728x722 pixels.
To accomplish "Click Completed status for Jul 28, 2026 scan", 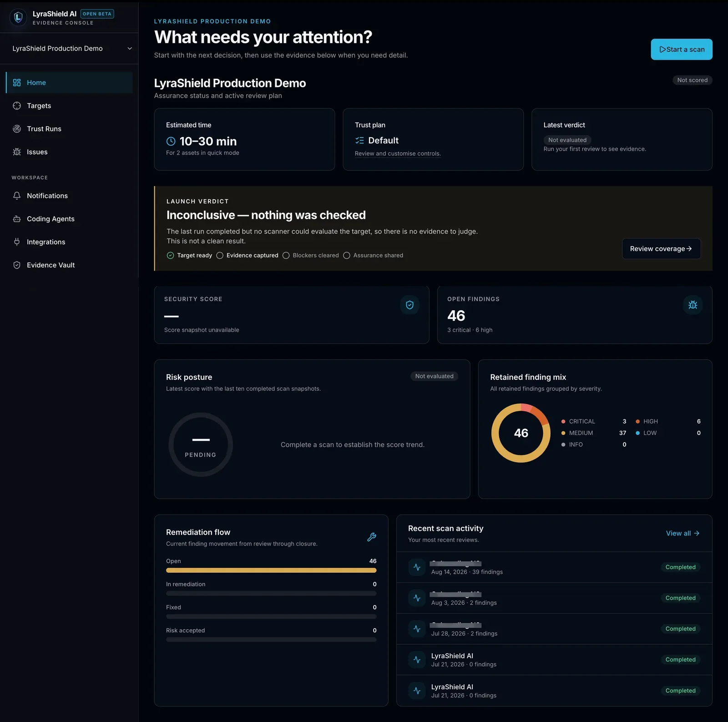I will pos(680,629).
